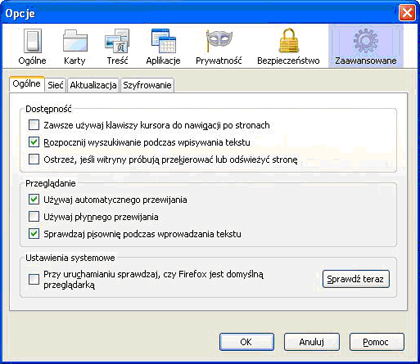Screen dimensions: 420x364
Task: Open the Prywatność mask icon pane
Action: point(219,47)
